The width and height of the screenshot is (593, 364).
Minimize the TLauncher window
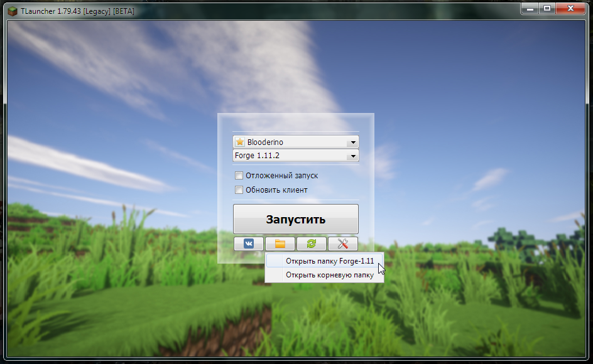pyautogui.click(x=530, y=8)
